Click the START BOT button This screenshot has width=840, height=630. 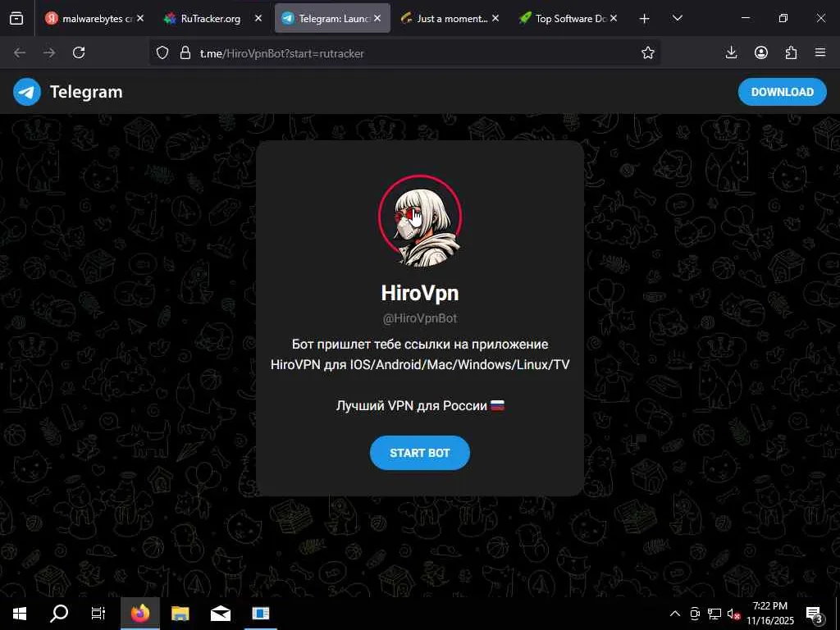point(419,453)
